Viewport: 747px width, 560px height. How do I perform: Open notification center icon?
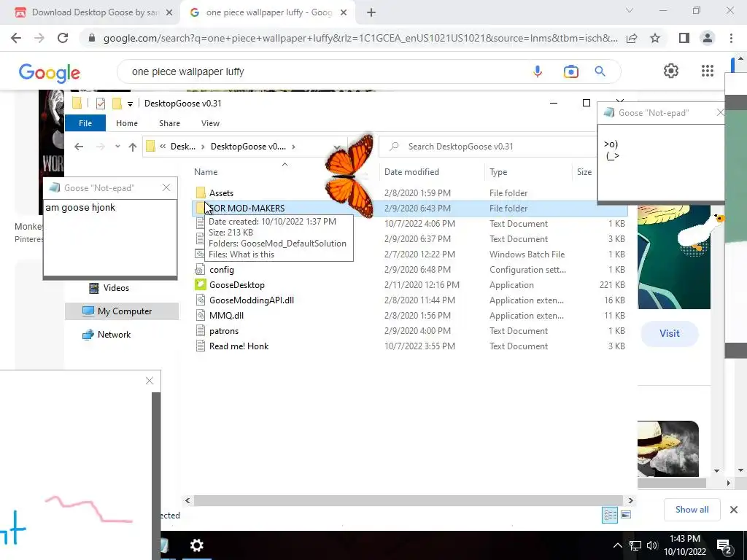pyautogui.click(x=724, y=545)
